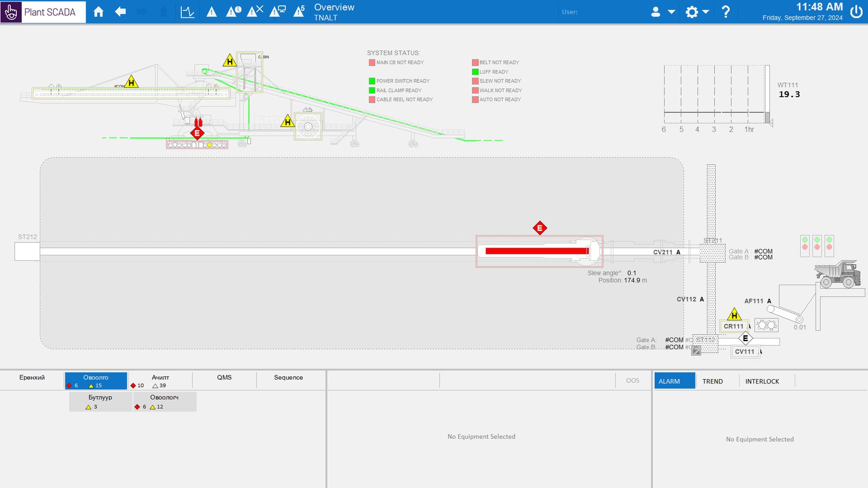Select the crusher gears icon
Screen dimensions: 868x488
click(x=766, y=325)
